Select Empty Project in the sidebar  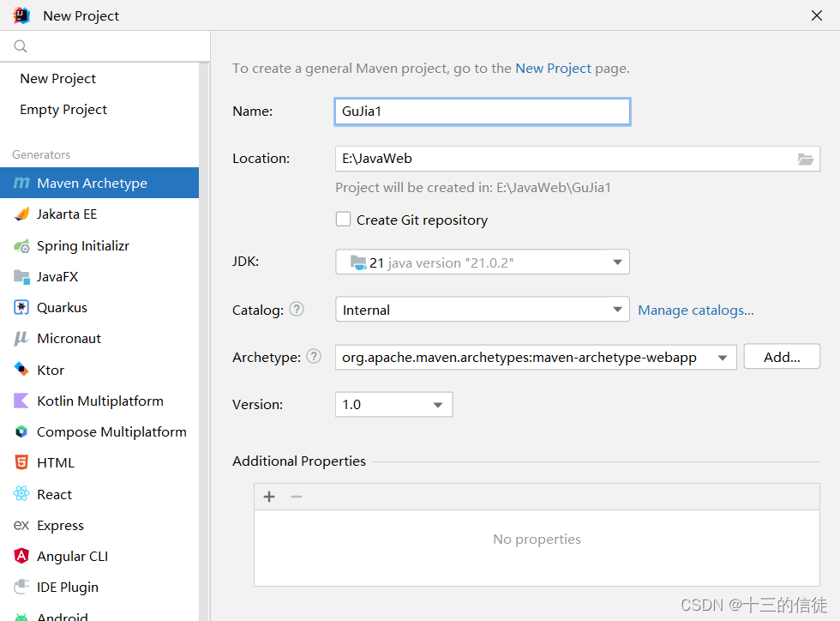[63, 110]
